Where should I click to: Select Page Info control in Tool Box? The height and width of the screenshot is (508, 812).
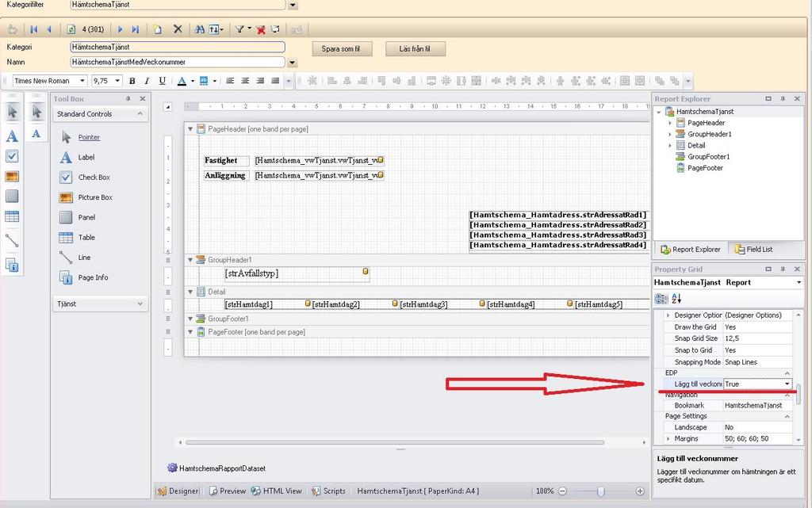point(93,277)
